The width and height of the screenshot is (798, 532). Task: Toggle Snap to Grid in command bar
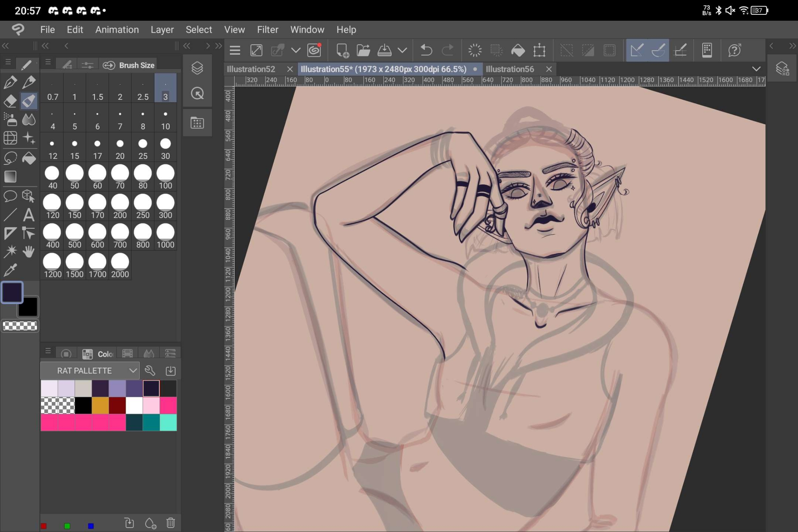click(680, 50)
